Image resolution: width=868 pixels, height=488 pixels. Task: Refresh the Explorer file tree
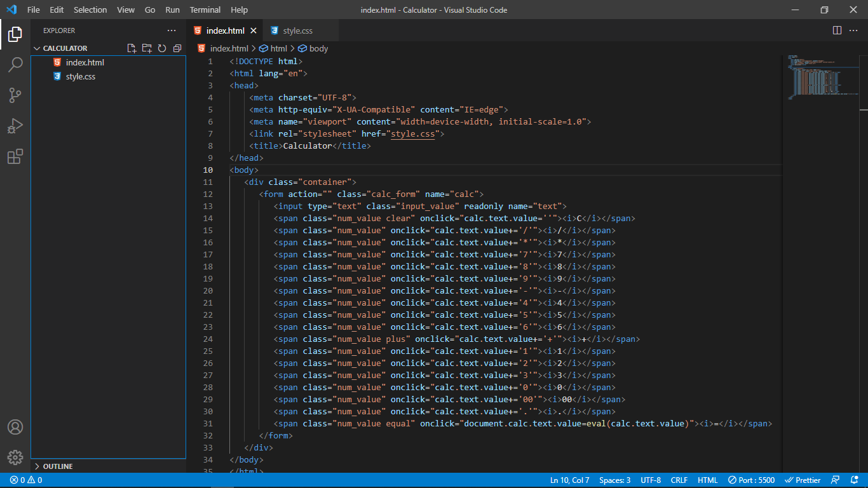click(162, 48)
